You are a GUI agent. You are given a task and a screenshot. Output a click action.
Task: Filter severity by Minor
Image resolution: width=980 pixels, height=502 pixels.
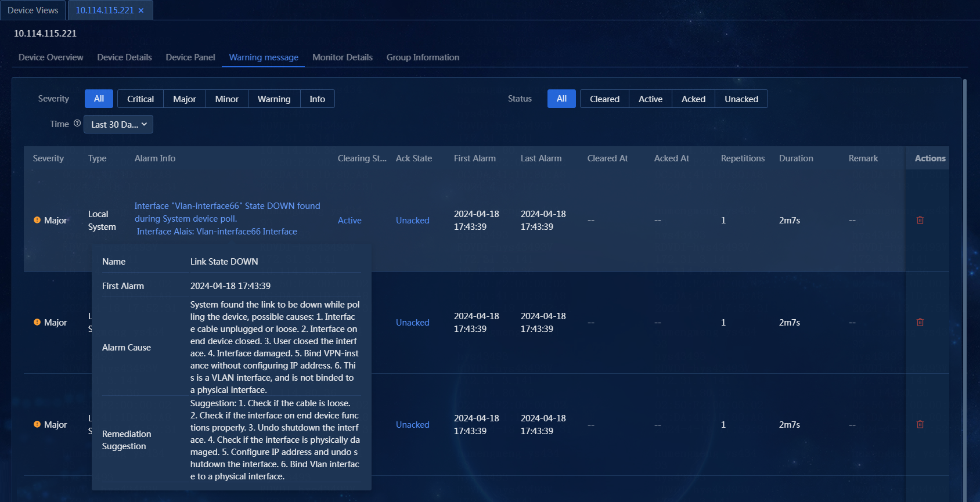pos(227,99)
